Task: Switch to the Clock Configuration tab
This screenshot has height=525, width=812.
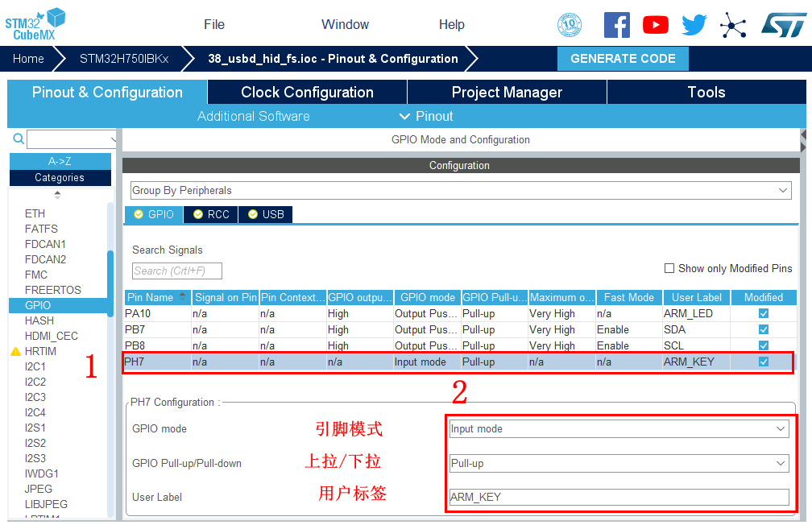Action: (307, 92)
